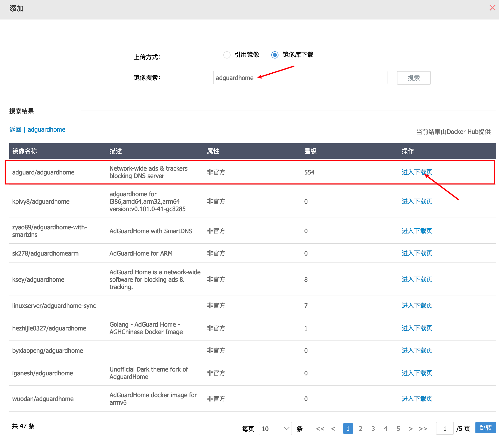
Task: Click the 返回 link
Action: click(15, 129)
